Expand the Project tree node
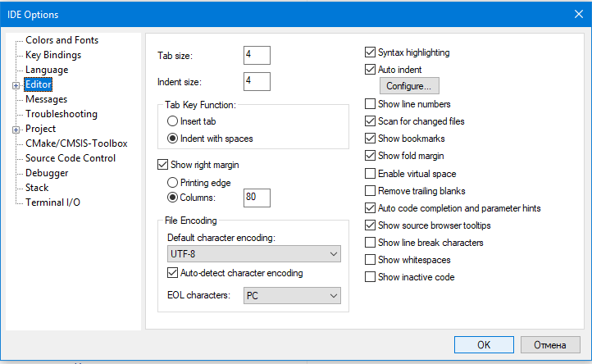Screen dimensions: 592x364 15,129
